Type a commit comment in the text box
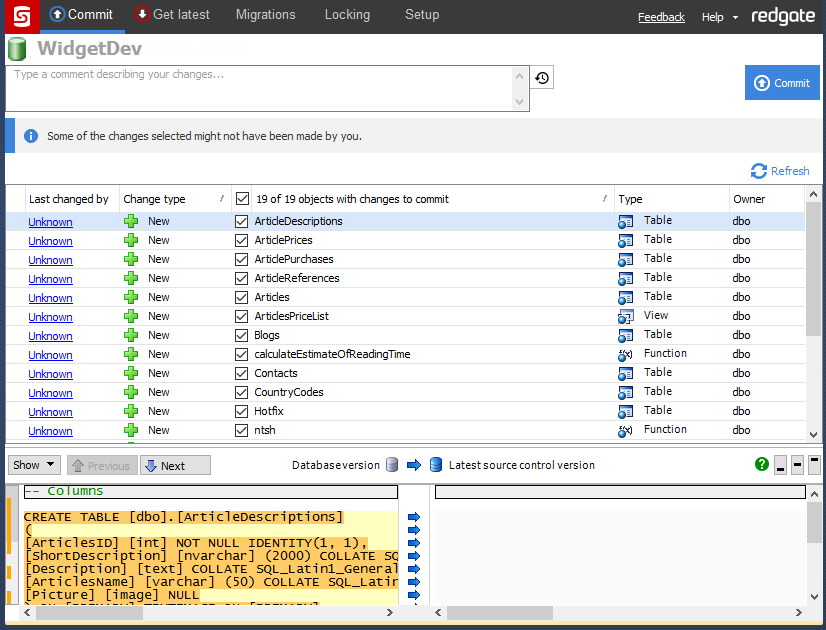826x630 pixels. coord(260,88)
